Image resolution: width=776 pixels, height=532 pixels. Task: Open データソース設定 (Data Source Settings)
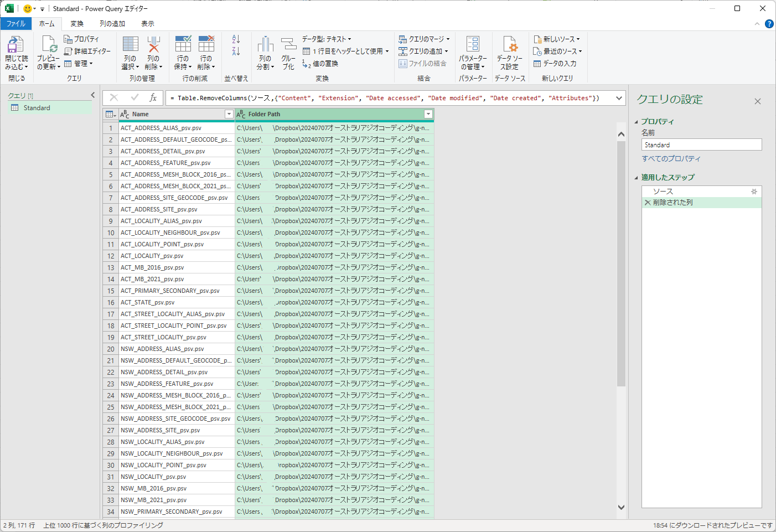[x=509, y=45]
